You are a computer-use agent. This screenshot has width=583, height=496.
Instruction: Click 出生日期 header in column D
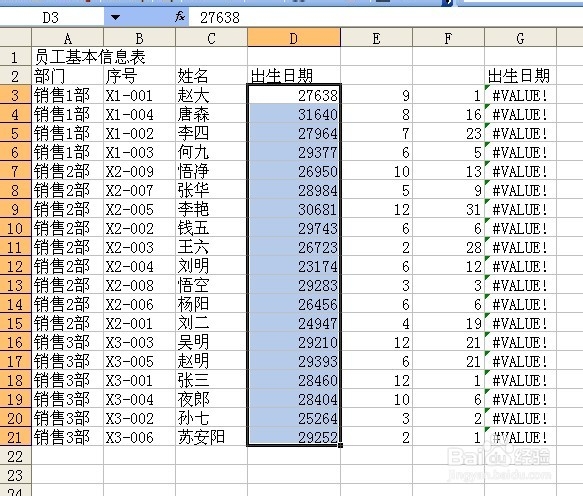[294, 76]
